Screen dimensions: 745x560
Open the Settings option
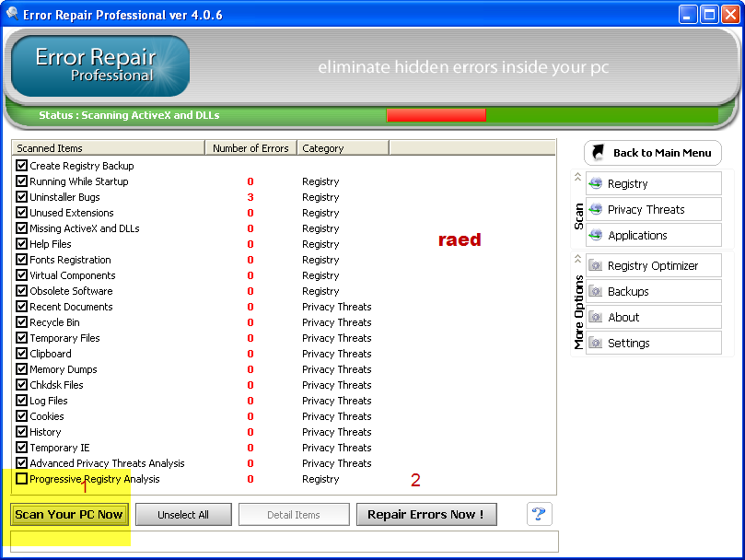(653, 343)
